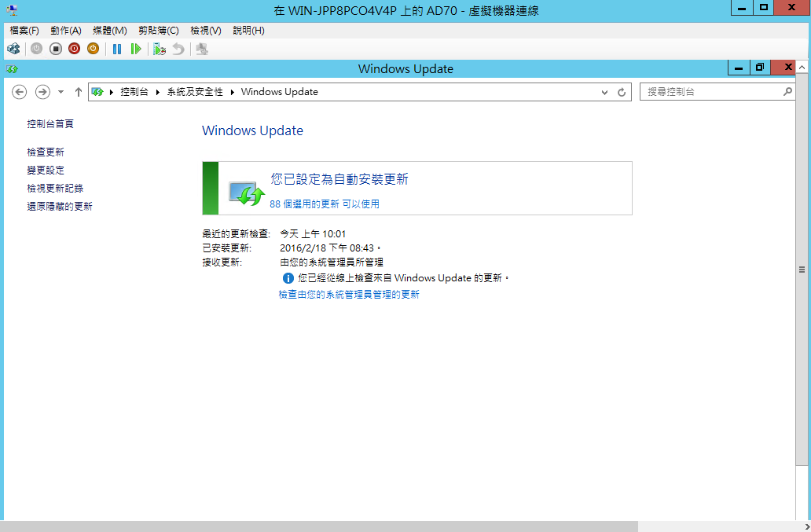Open the 檔案(F) menu
811x532 pixels.
(x=24, y=31)
